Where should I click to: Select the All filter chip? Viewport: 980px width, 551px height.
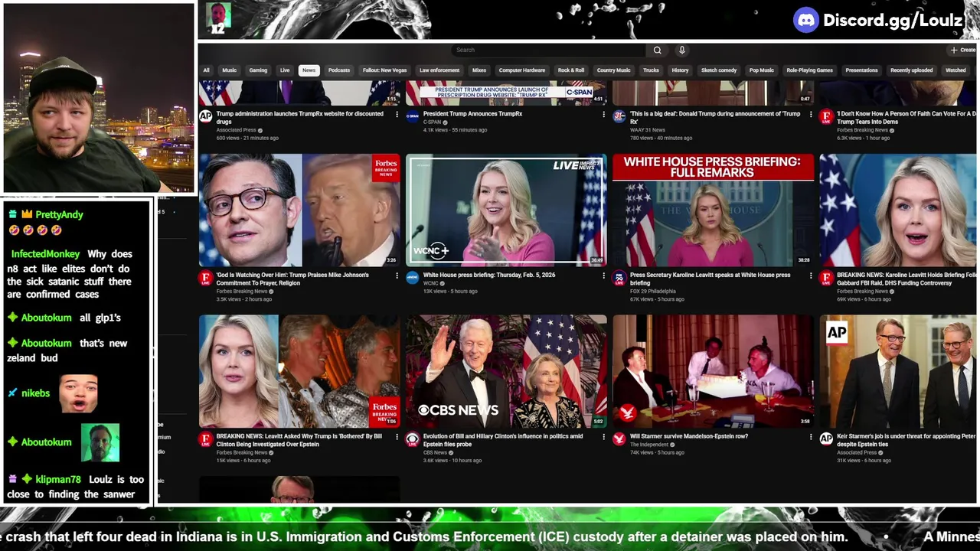point(206,70)
